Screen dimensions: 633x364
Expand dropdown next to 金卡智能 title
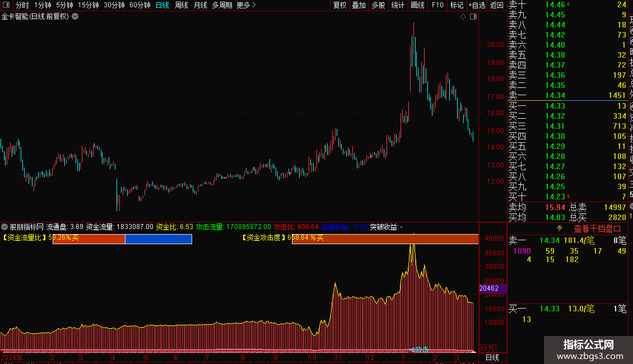75,17
